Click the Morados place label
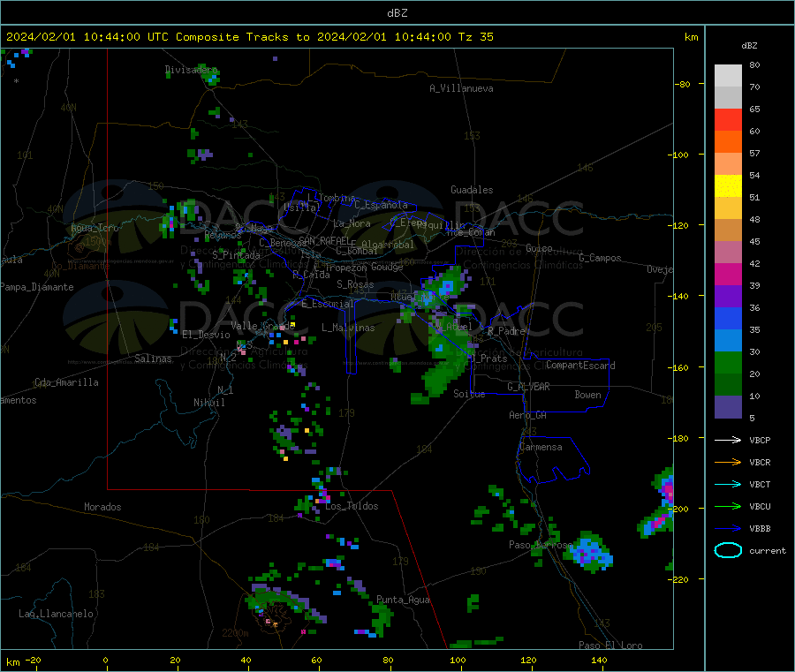This screenshot has width=795, height=672. point(103,507)
